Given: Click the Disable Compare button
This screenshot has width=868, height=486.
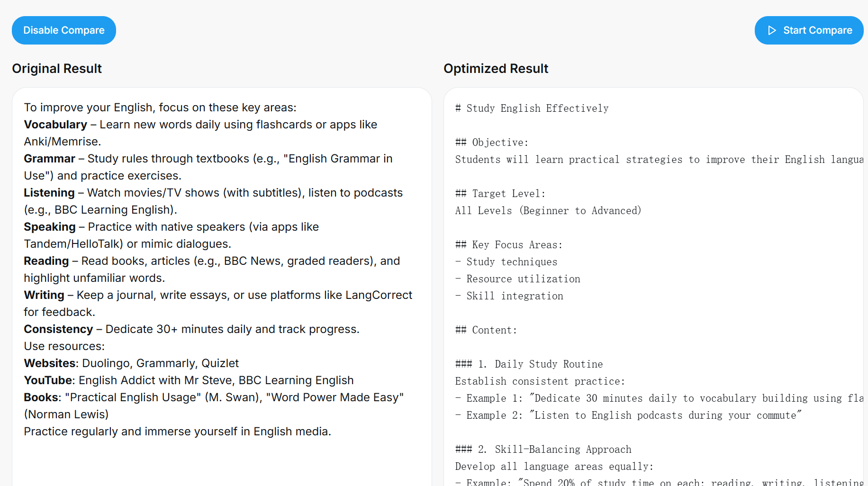Looking at the screenshot, I should pyautogui.click(x=64, y=30).
